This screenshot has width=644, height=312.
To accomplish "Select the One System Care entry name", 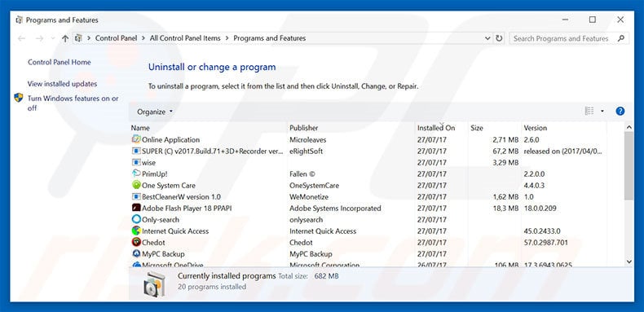I will pyautogui.click(x=169, y=185).
